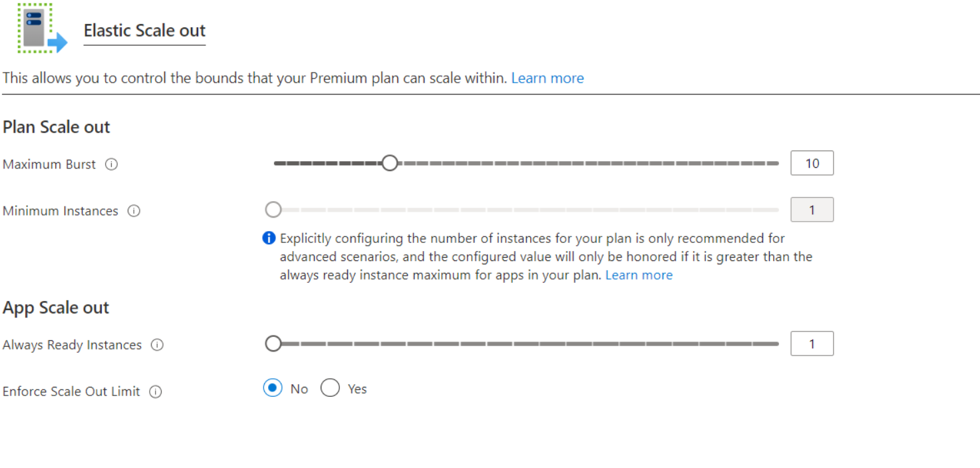This screenshot has width=980, height=468.
Task: Open the Learn more link about Premium plan scaling
Action: pyautogui.click(x=548, y=78)
